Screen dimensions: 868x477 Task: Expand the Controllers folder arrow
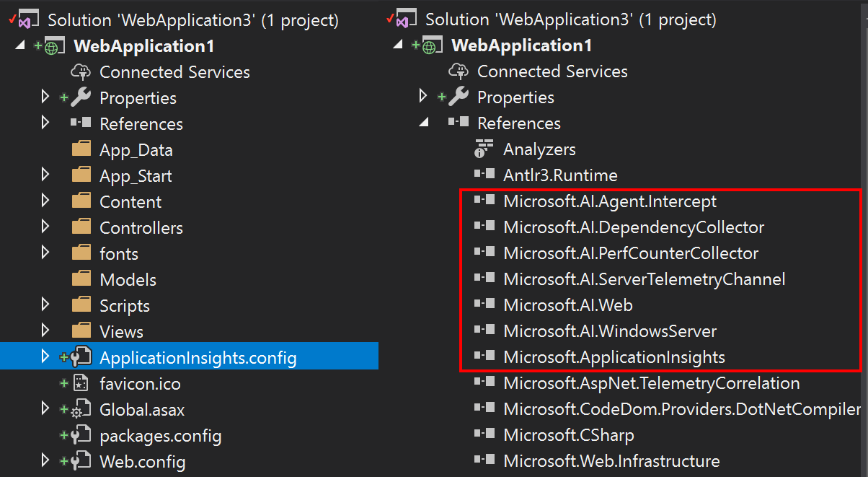click(45, 227)
